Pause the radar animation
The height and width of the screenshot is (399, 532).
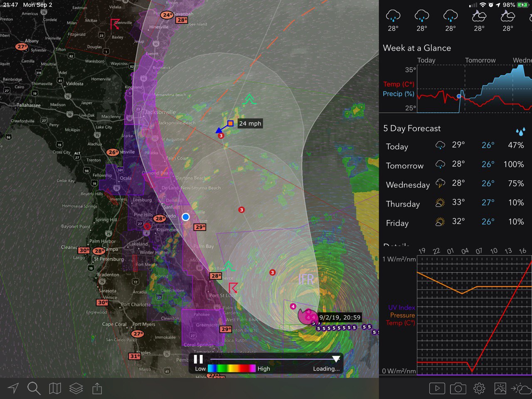[x=198, y=359]
